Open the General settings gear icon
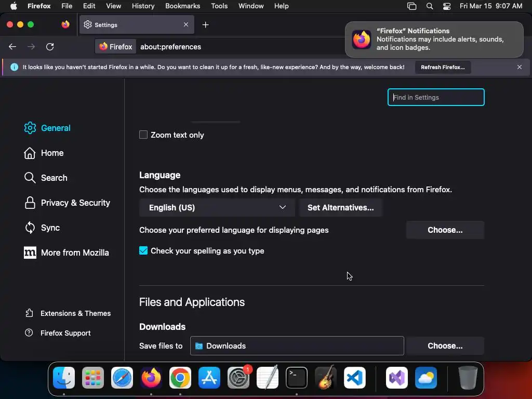The image size is (532, 399). [x=30, y=128]
